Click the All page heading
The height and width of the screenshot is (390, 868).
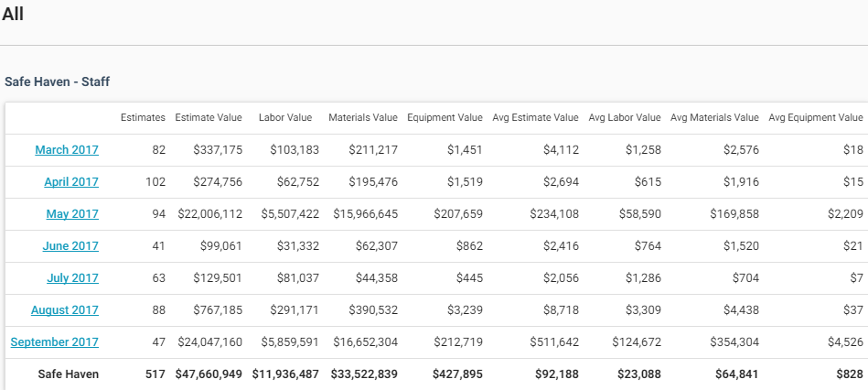[x=13, y=14]
